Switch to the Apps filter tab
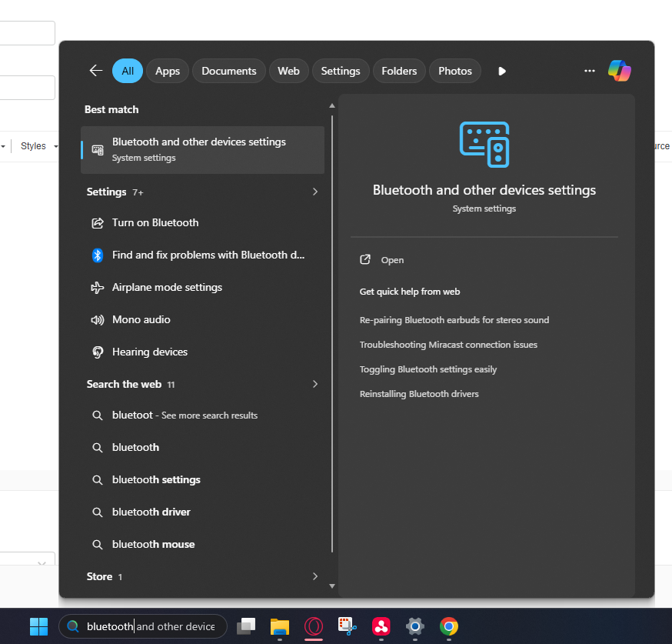Viewport: 672px width, 644px height. [168, 71]
